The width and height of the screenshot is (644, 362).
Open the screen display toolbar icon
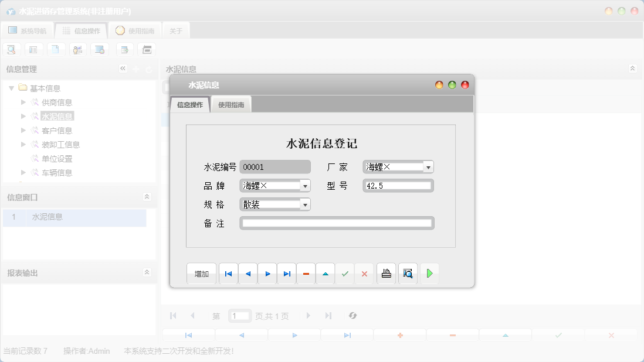[100, 49]
